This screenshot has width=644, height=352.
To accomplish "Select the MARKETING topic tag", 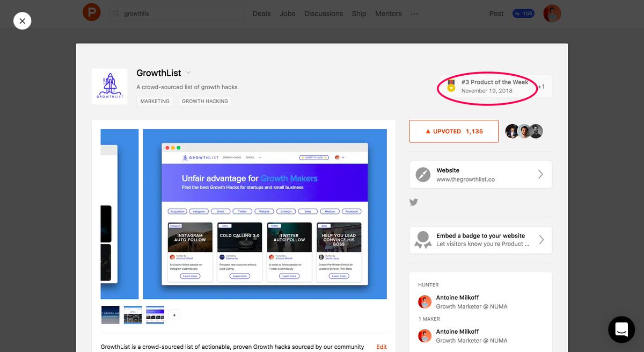I will tap(155, 101).
